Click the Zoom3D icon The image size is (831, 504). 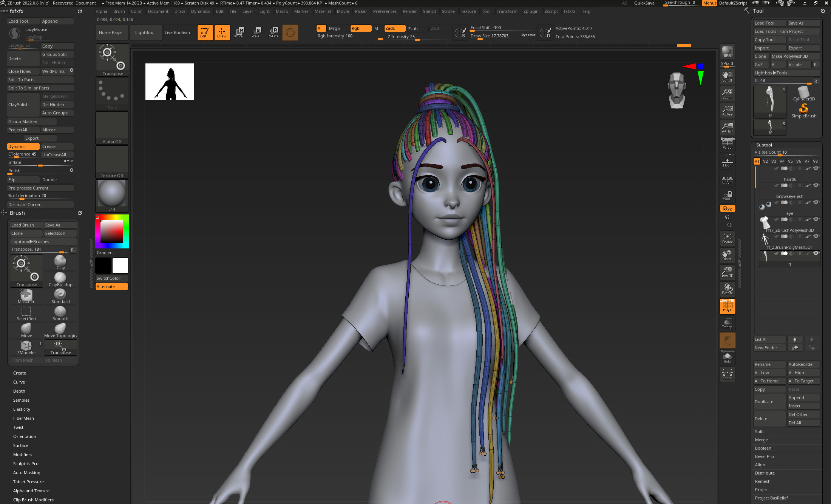click(x=727, y=272)
